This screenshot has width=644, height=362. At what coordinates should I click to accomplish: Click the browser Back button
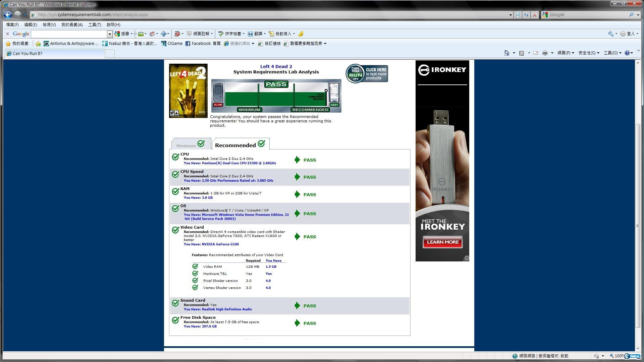coord(8,15)
